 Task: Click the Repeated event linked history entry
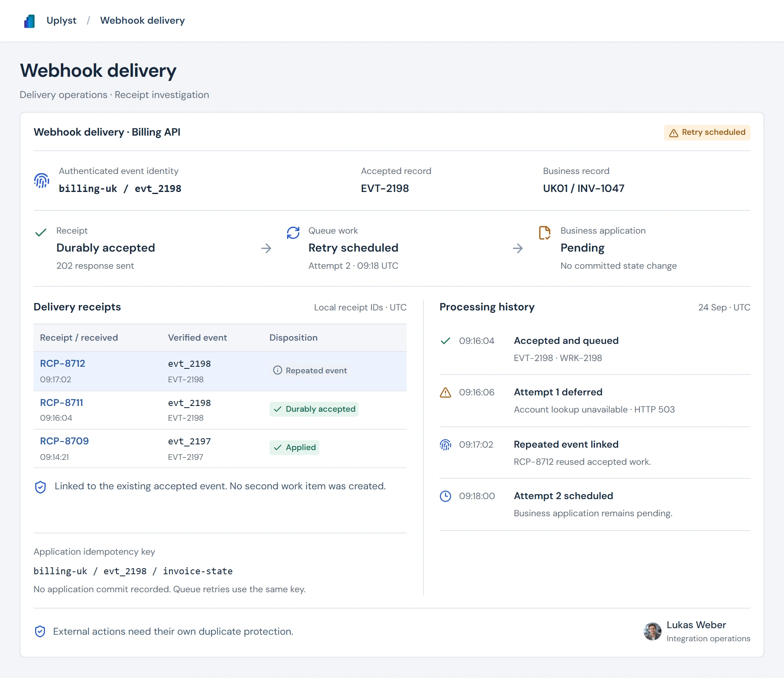pyautogui.click(x=595, y=453)
